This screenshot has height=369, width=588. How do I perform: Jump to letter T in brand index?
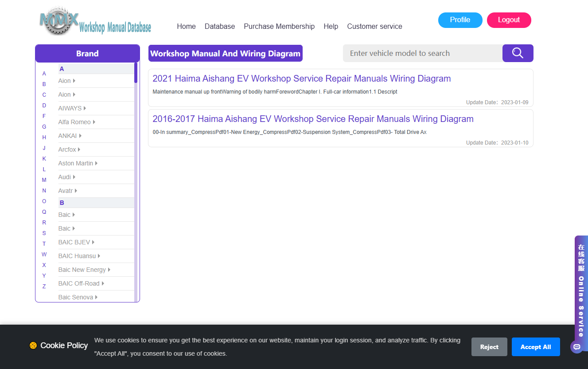44,244
